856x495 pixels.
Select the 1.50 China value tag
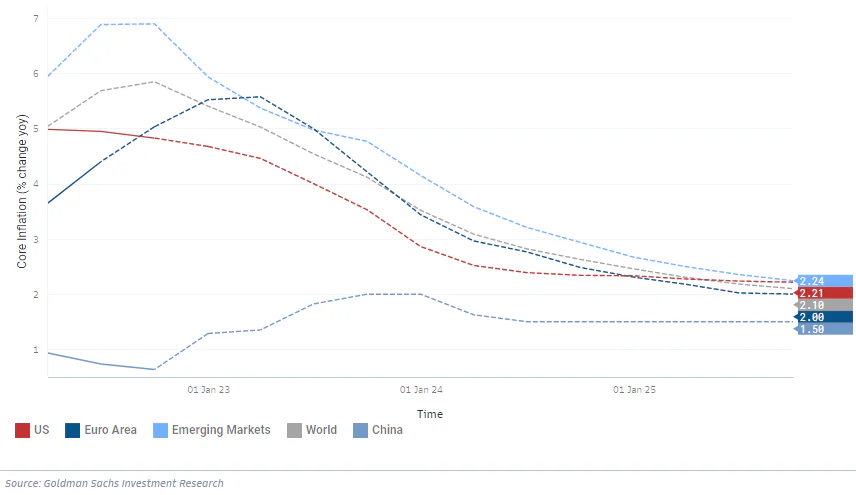tap(823, 329)
